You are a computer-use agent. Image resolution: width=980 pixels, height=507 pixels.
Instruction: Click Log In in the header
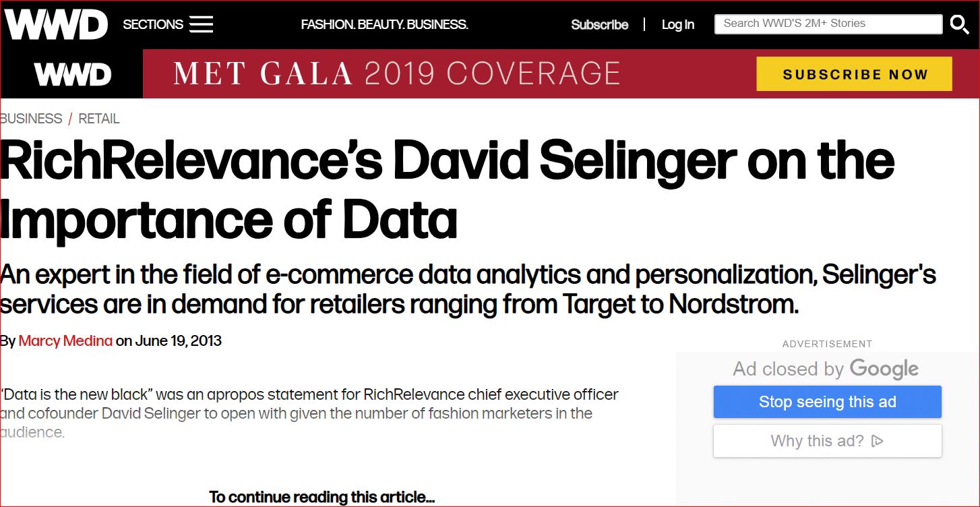[x=677, y=25]
